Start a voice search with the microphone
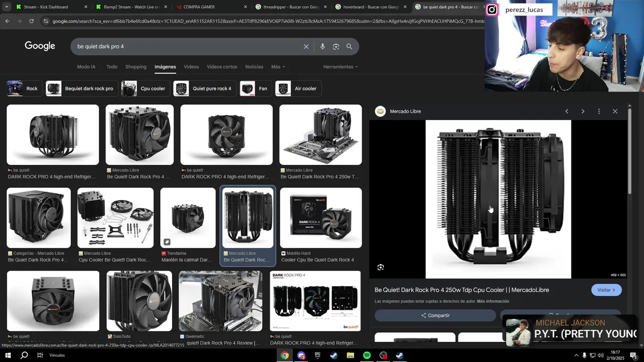Image resolution: width=644 pixels, height=362 pixels. [x=323, y=46]
